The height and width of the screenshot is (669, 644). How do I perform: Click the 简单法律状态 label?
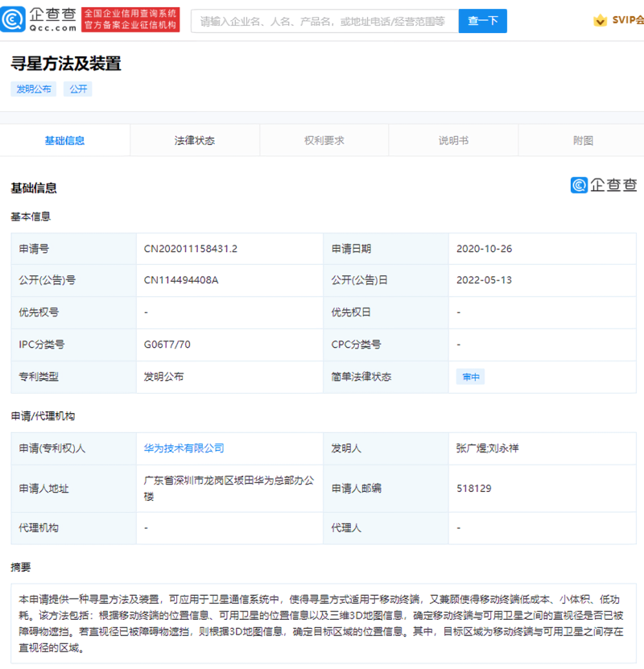coord(361,377)
